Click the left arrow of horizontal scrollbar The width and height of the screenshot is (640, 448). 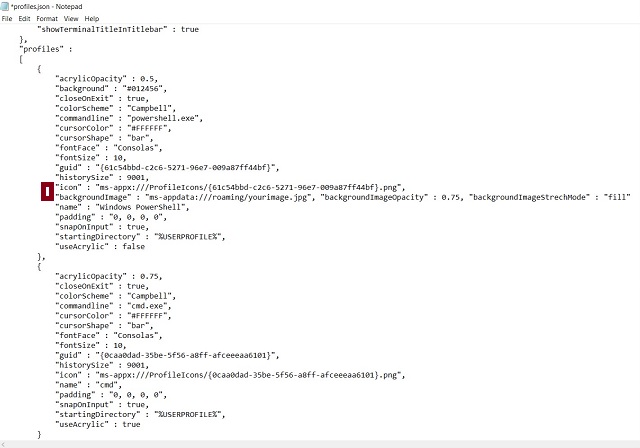point(5,443)
